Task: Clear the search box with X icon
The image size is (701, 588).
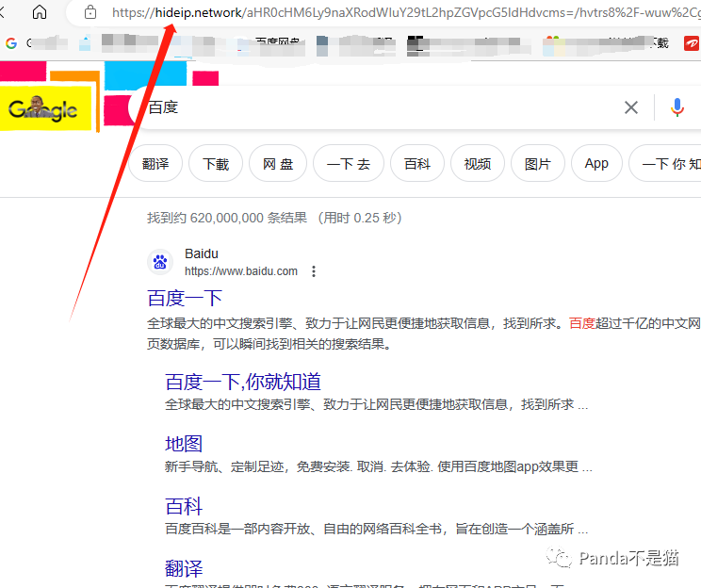Action: [631, 107]
